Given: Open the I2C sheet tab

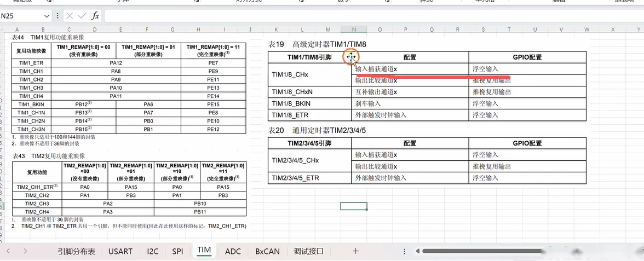Looking at the screenshot, I should (152, 251).
